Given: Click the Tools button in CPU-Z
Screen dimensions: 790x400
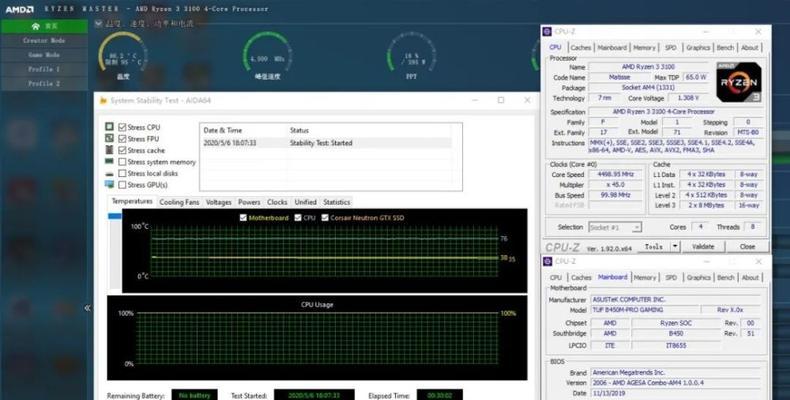Looking at the screenshot, I should click(x=653, y=246).
